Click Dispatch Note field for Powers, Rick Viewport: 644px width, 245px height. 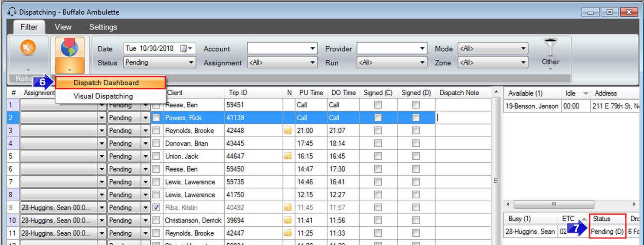coord(463,118)
